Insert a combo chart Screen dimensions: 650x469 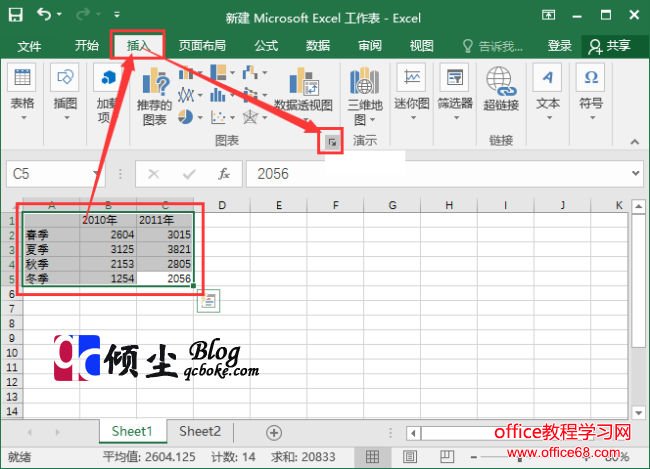click(250, 95)
